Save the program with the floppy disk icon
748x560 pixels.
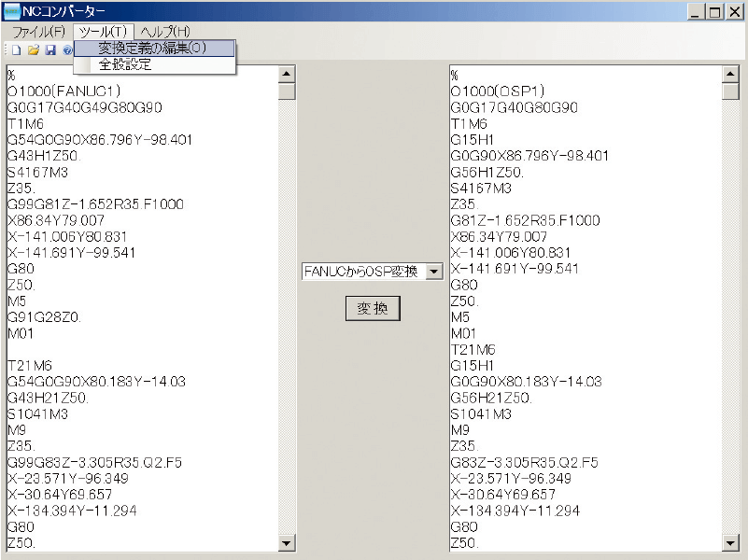[x=51, y=49]
